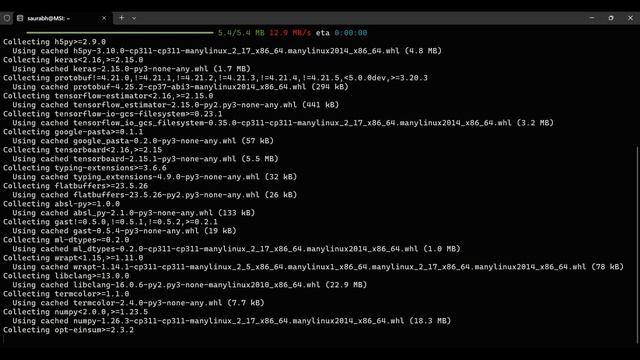Click the cached keras-2.15.0 wheel line

131,69
